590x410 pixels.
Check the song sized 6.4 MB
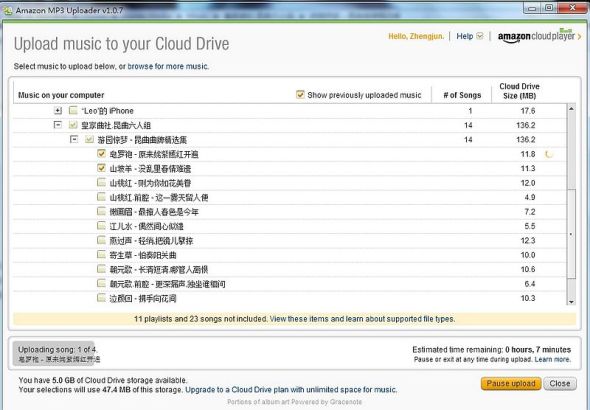pos(101,283)
